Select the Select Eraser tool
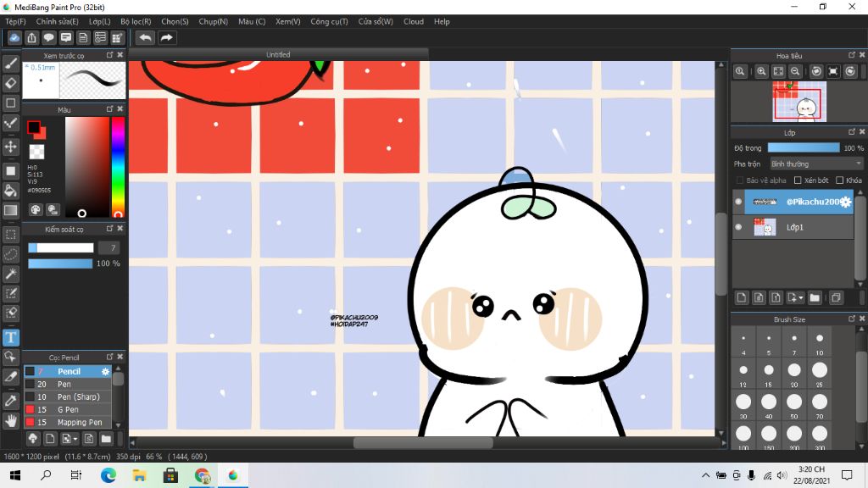 pos(10,313)
